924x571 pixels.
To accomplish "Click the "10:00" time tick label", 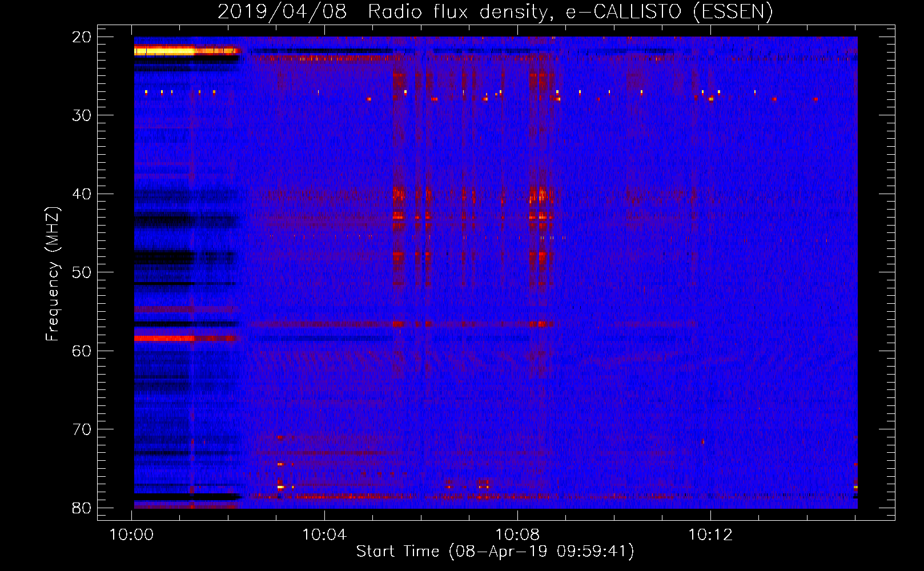I will tap(132, 535).
